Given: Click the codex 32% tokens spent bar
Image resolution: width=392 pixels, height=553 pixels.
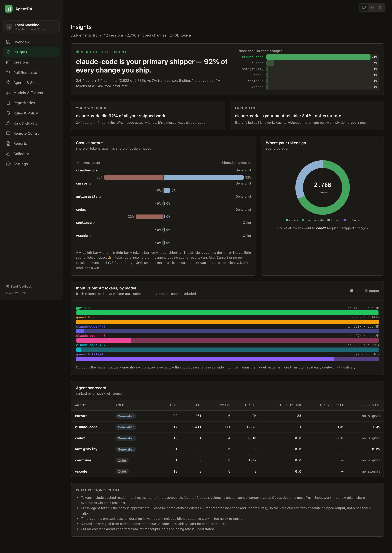Looking at the screenshot, I should [x=149, y=217].
